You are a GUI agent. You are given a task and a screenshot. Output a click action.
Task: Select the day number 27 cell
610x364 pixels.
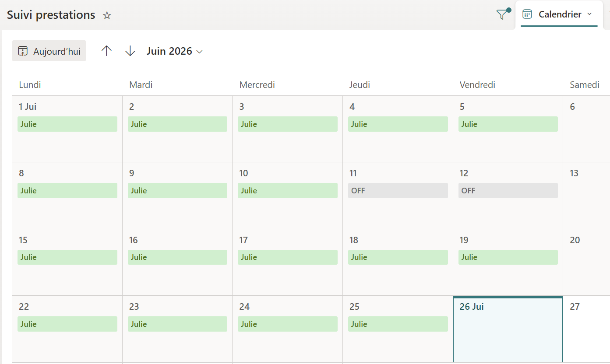[x=586, y=329]
